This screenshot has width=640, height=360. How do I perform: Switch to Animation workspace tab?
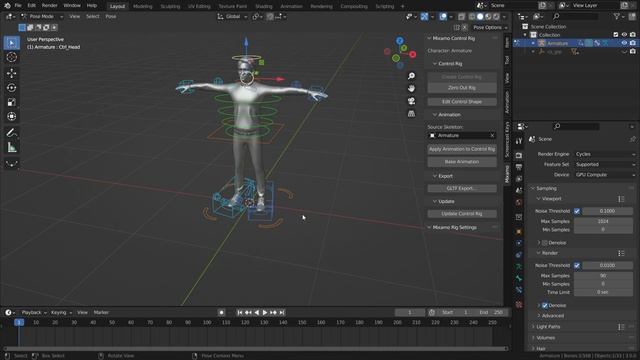291,6
